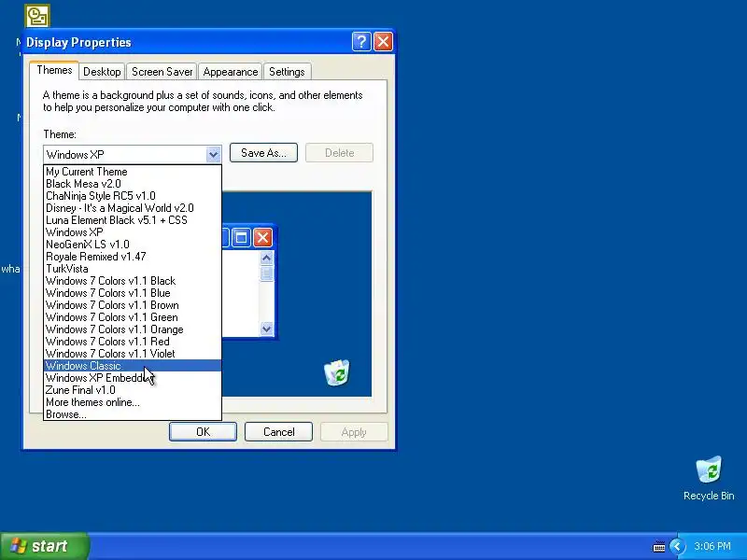The height and width of the screenshot is (560, 747).
Task: Choose Windows 7 Colors v1.1 Blue
Action: click(x=133, y=293)
